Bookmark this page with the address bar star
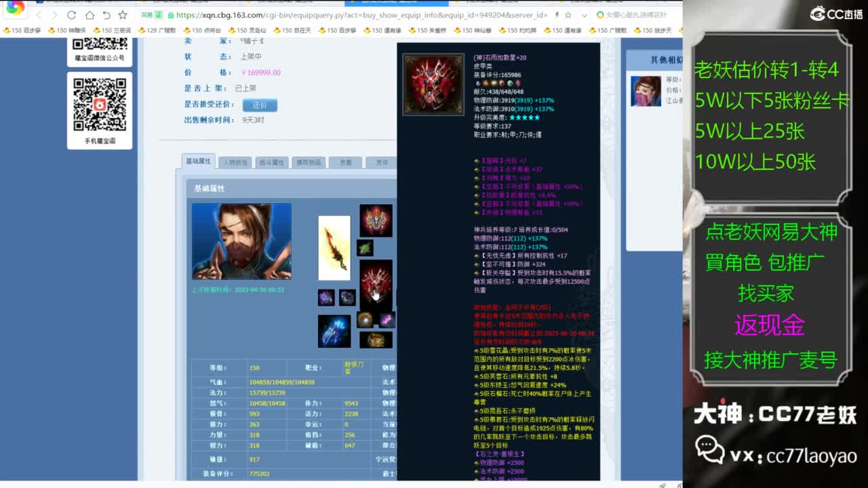The image size is (868, 488). click(568, 15)
